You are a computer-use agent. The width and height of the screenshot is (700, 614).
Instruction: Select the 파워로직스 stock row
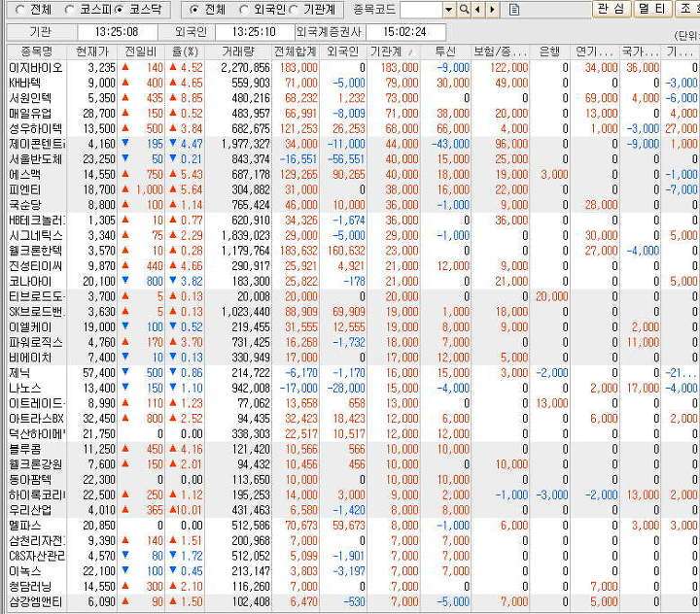click(x=353, y=342)
